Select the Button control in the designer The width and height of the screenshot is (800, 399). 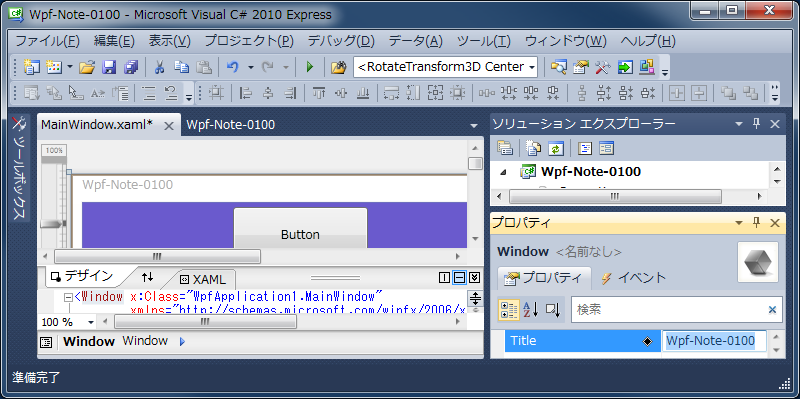[301, 228]
